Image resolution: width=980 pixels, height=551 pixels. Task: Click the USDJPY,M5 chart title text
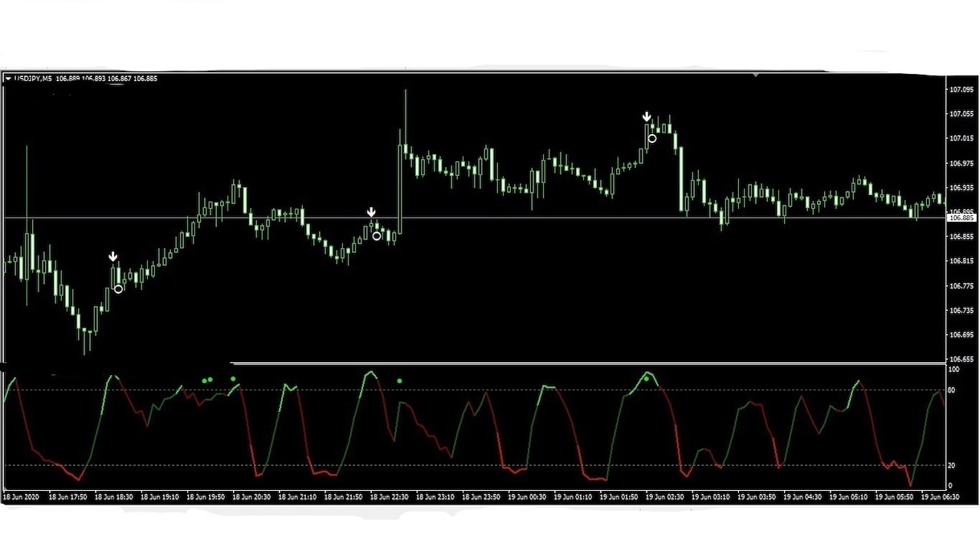click(x=34, y=79)
